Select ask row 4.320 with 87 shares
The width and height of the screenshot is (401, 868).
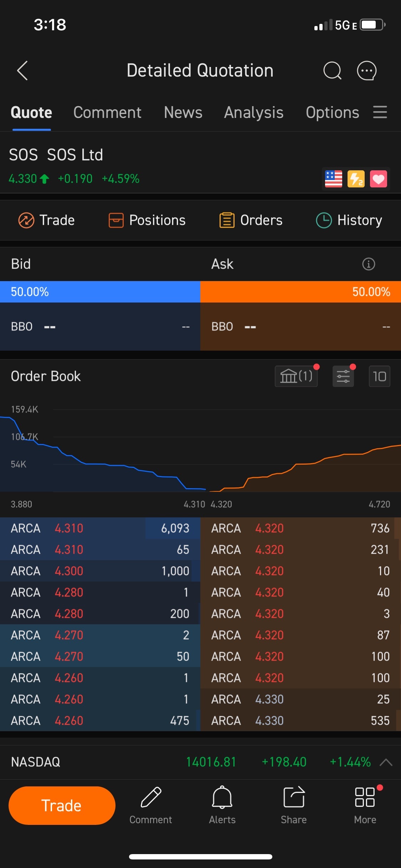tap(300, 635)
